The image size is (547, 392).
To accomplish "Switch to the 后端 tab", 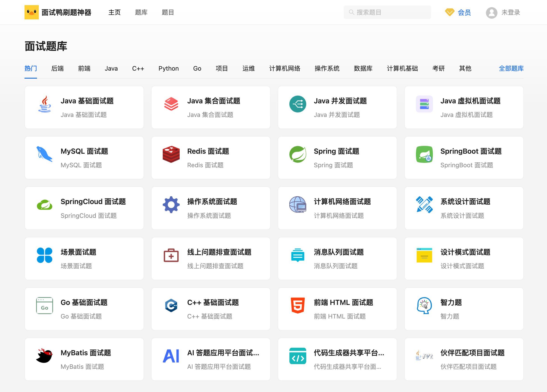I will click(58, 68).
